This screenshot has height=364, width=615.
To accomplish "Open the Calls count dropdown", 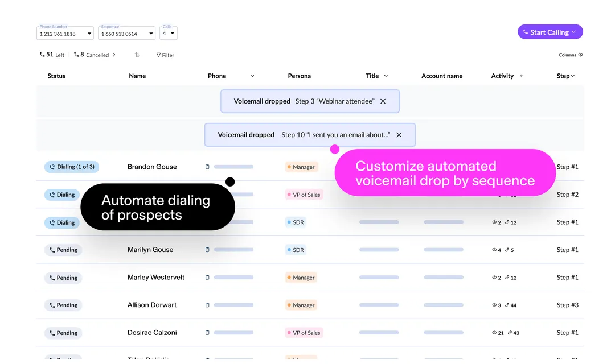I will [174, 33].
